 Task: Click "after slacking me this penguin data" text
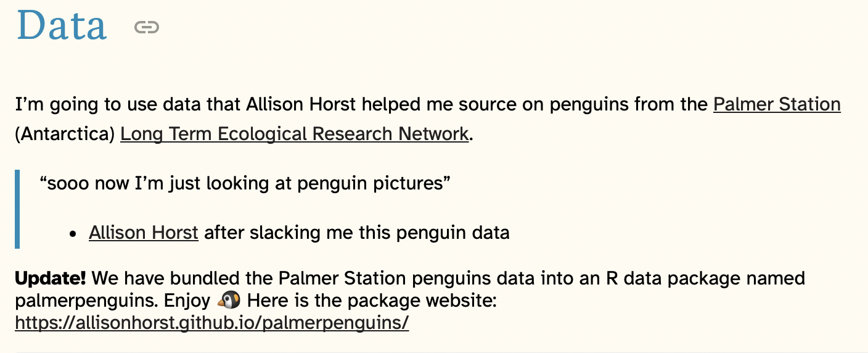pos(356,233)
